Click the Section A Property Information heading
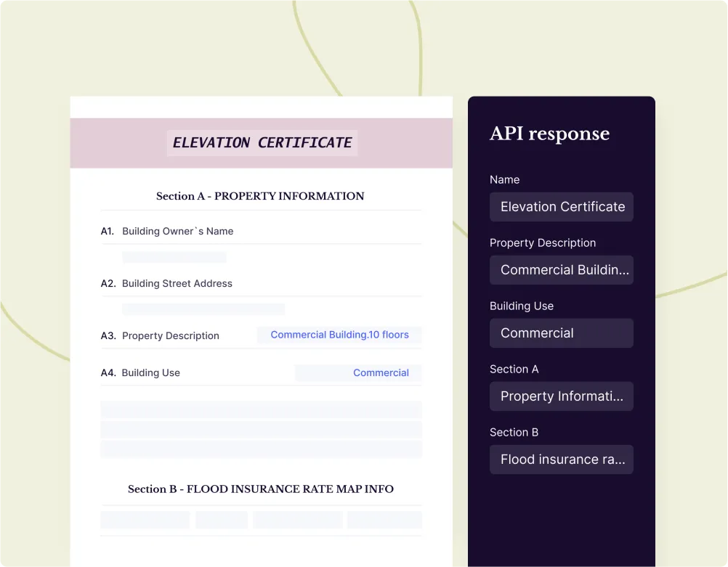Viewport: 728px width, 567px height. [x=260, y=196]
